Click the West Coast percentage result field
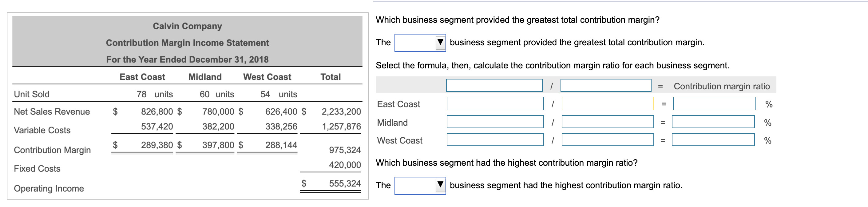 tap(714, 140)
